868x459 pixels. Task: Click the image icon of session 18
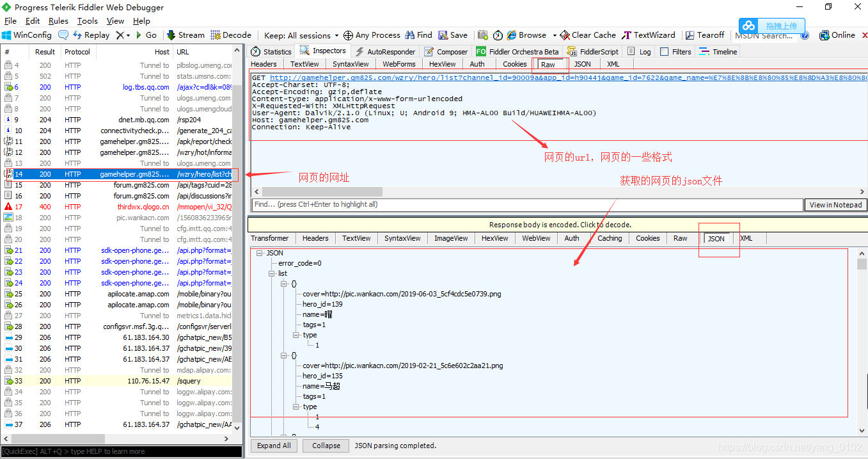tap(8, 218)
